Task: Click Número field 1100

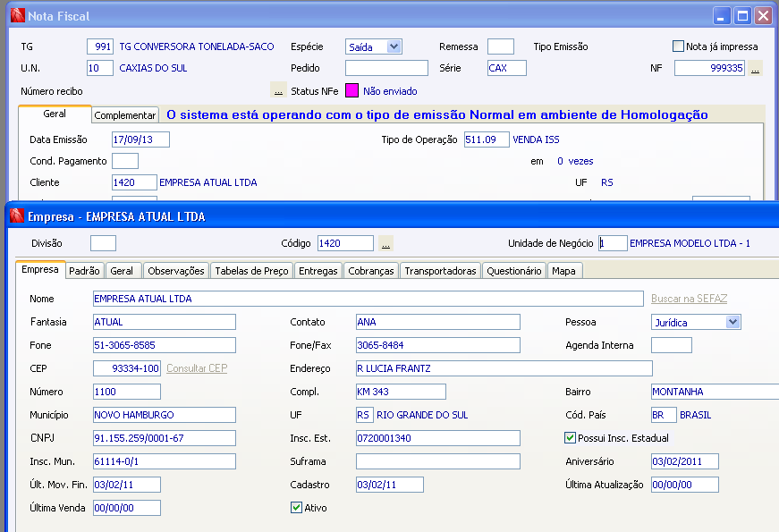Action: 127,392
